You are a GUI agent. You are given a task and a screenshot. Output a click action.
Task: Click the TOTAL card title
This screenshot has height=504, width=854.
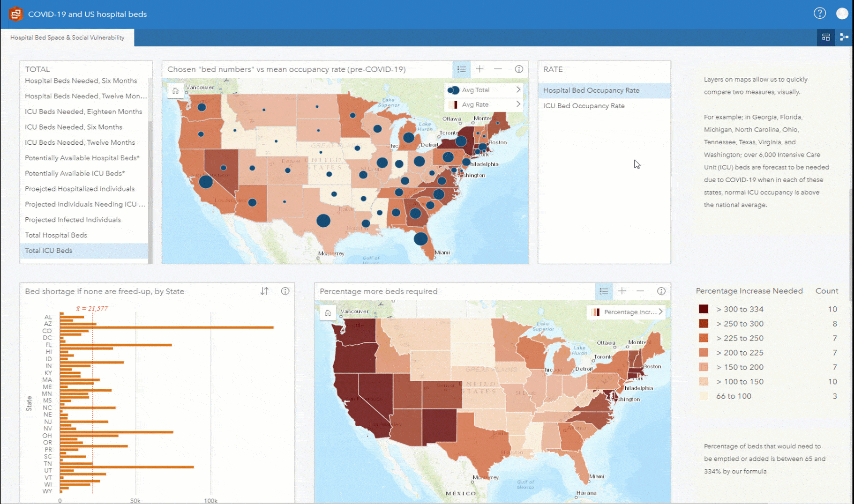coord(37,69)
